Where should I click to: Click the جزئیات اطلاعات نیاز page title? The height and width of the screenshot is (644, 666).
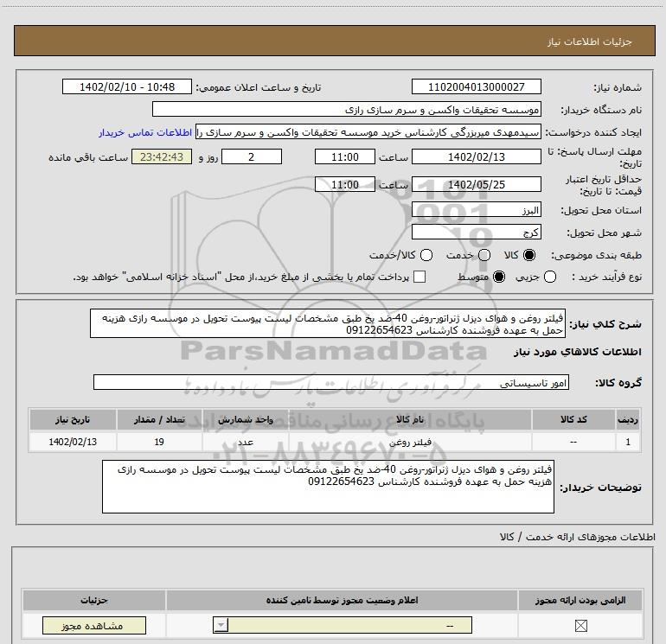pyautogui.click(x=590, y=41)
